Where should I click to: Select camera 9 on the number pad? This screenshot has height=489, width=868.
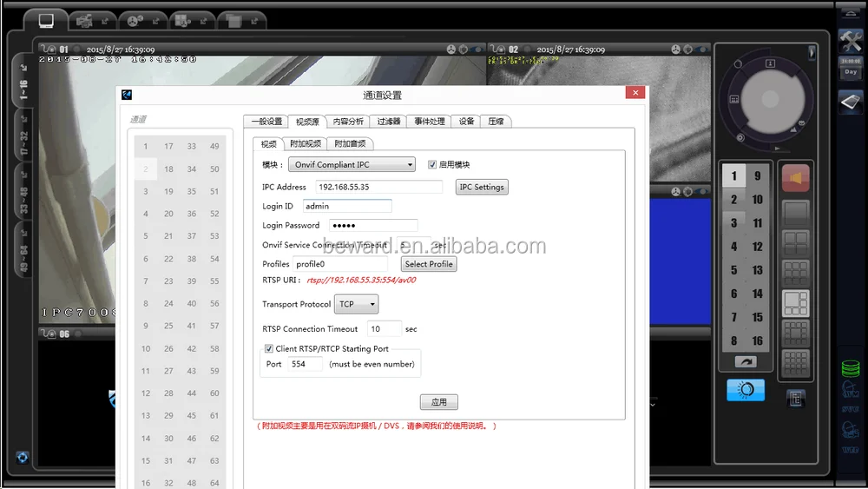[x=757, y=176]
